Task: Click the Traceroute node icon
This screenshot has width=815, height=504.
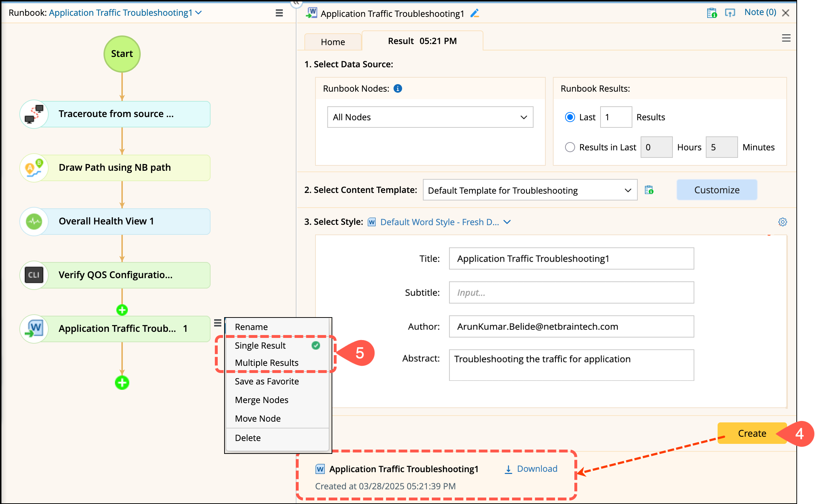Action: point(34,114)
